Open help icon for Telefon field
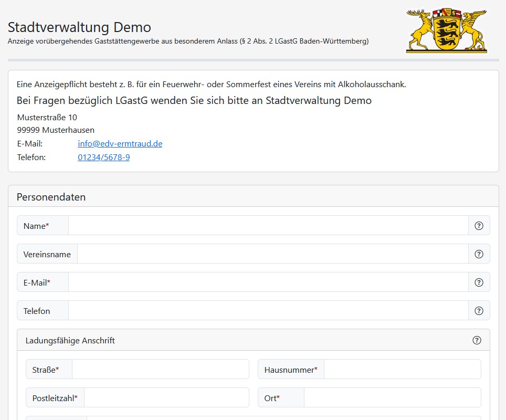The image size is (506, 420). point(479,311)
